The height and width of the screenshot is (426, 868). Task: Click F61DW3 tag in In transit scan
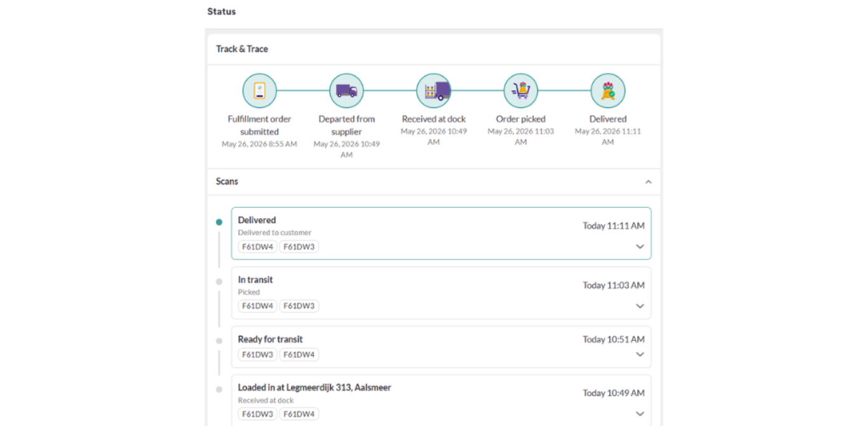[x=299, y=306]
